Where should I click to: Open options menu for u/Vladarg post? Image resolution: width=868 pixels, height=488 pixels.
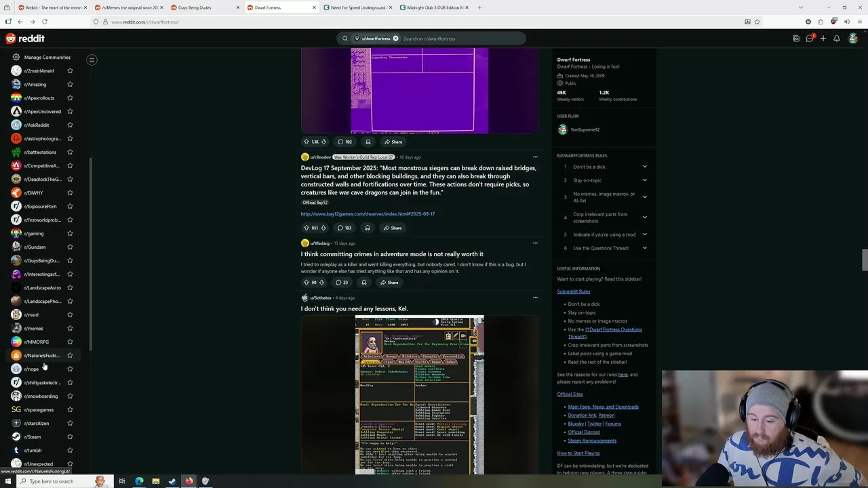tap(535, 243)
